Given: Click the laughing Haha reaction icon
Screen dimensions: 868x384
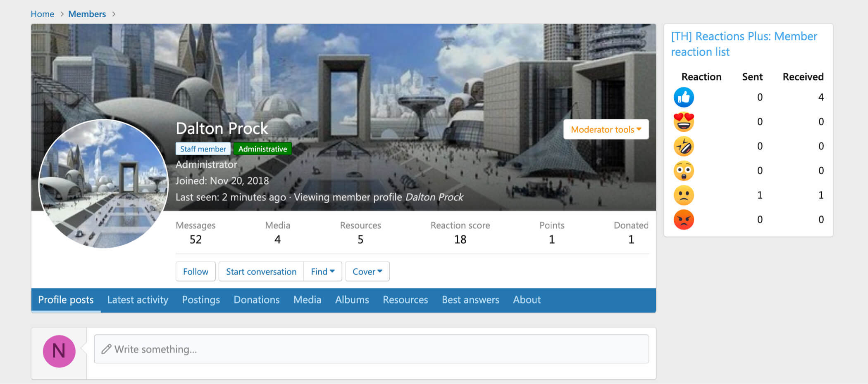Looking at the screenshot, I should click(684, 146).
